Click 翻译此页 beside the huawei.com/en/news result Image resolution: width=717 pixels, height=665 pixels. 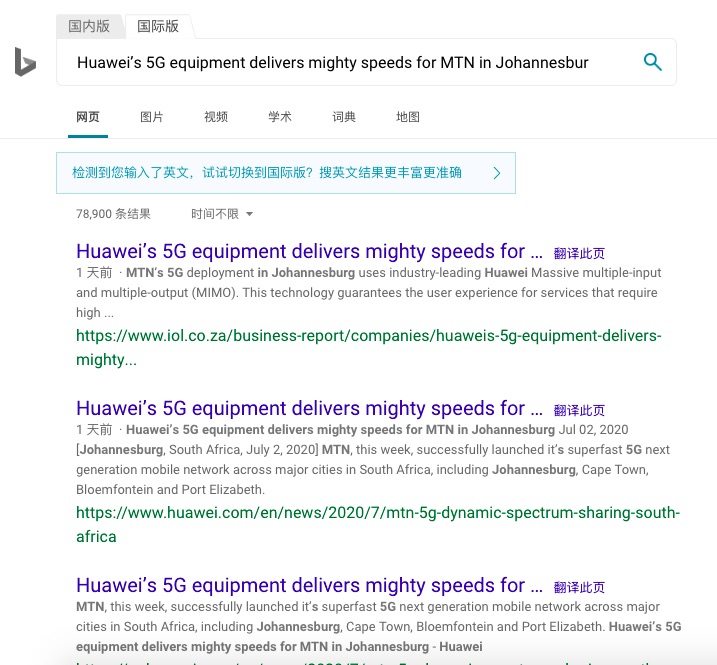579,410
